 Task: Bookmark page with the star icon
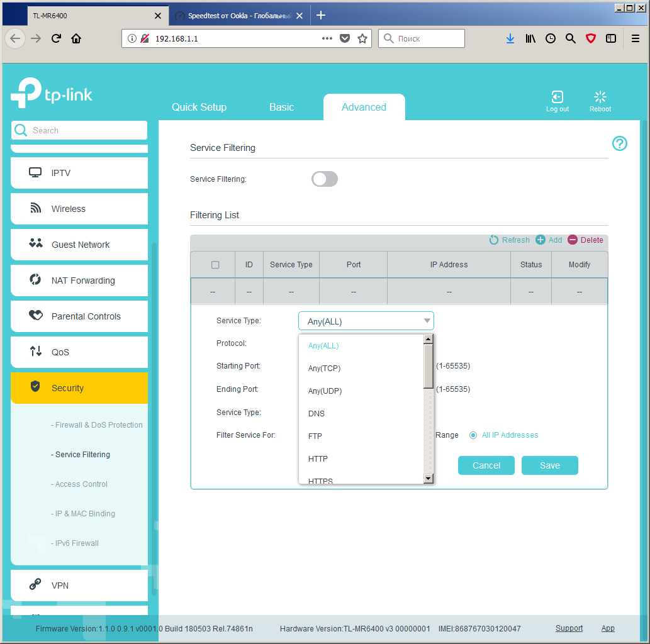[x=362, y=38]
